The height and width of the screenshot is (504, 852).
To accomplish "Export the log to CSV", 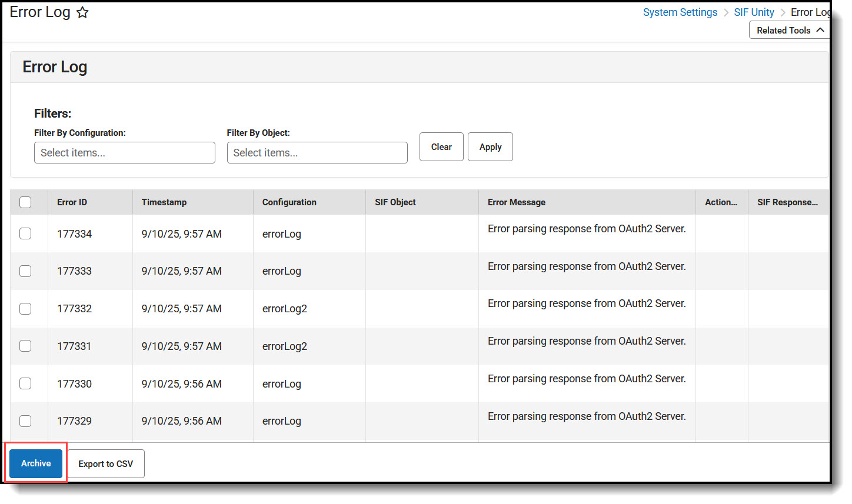I will [106, 464].
